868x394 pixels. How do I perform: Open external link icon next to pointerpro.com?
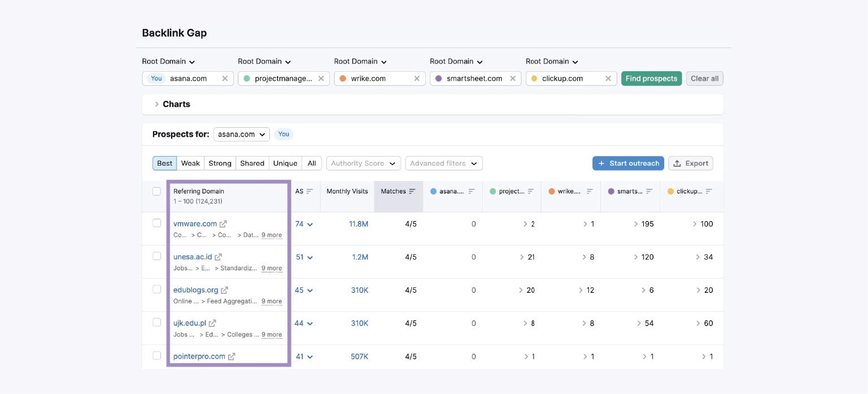(232, 357)
